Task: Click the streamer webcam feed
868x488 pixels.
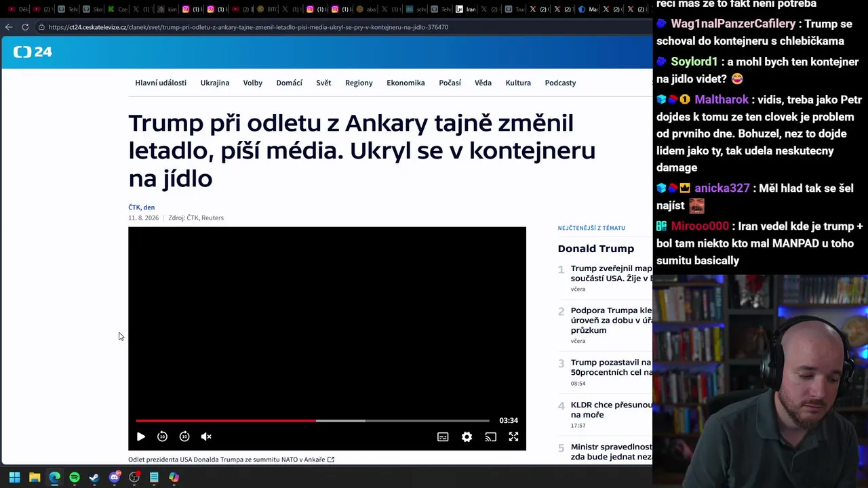Action: coord(760,381)
